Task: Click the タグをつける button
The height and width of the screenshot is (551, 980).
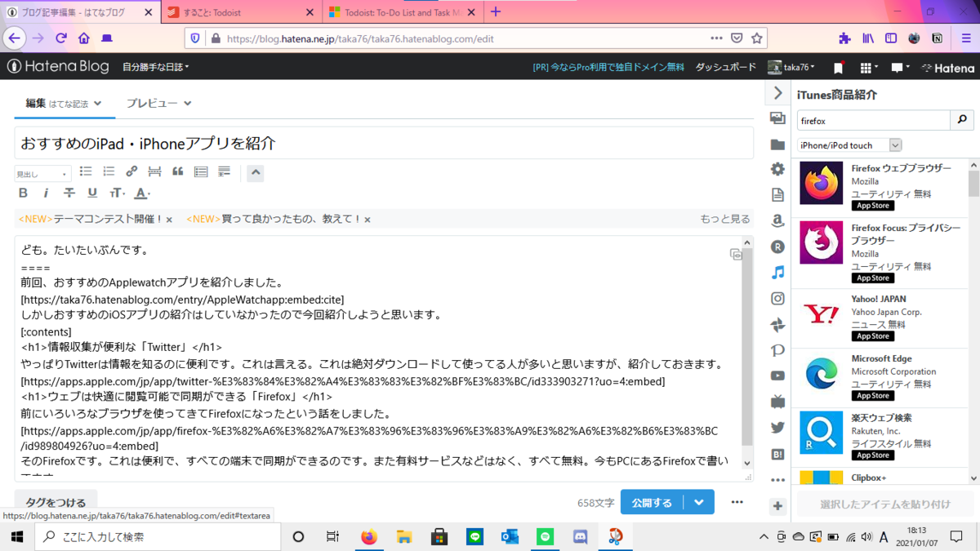Action: pos(56,503)
